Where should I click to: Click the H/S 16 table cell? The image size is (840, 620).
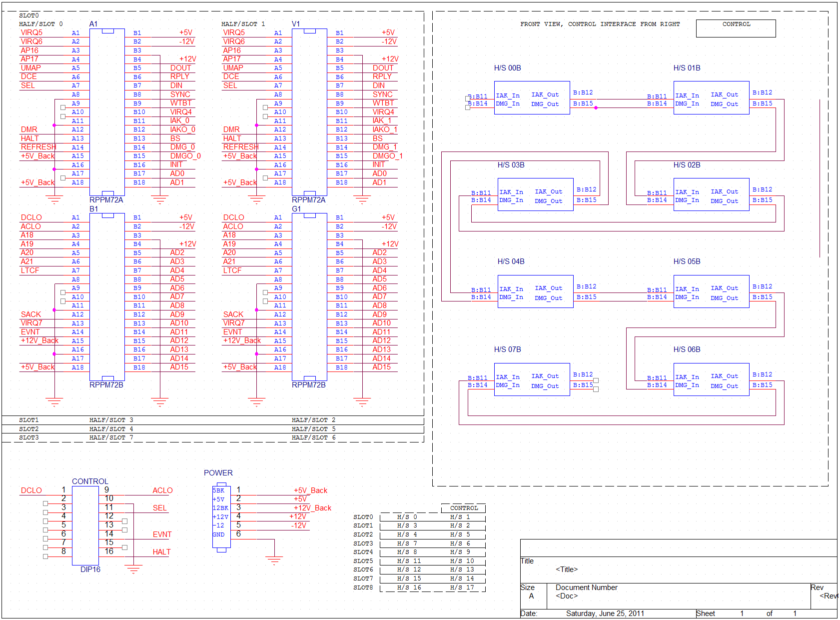point(409,587)
